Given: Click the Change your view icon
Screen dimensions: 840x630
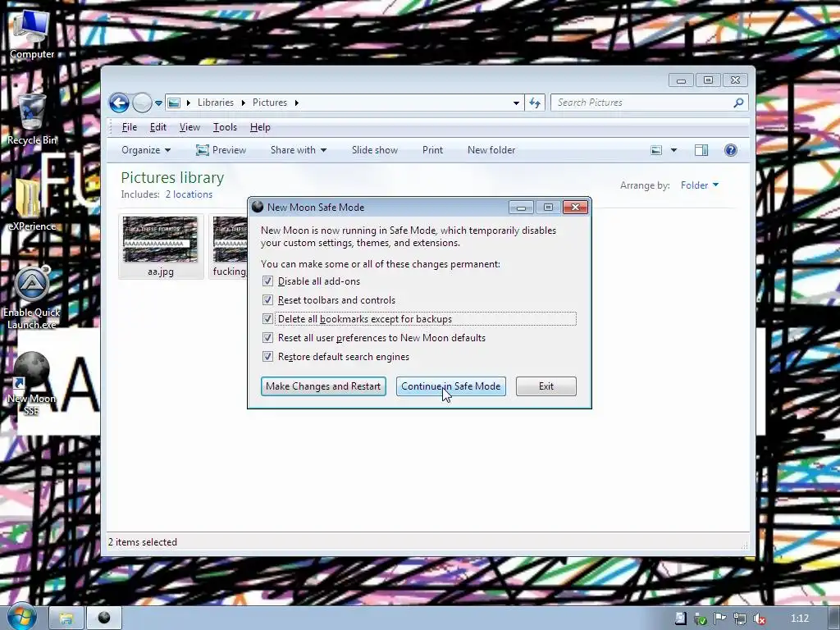Looking at the screenshot, I should tap(656, 150).
